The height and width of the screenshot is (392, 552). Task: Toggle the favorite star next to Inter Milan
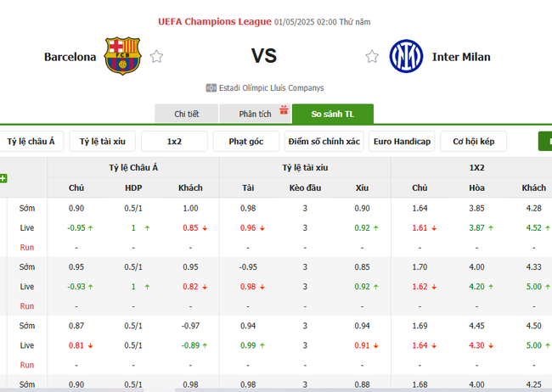[x=372, y=57]
